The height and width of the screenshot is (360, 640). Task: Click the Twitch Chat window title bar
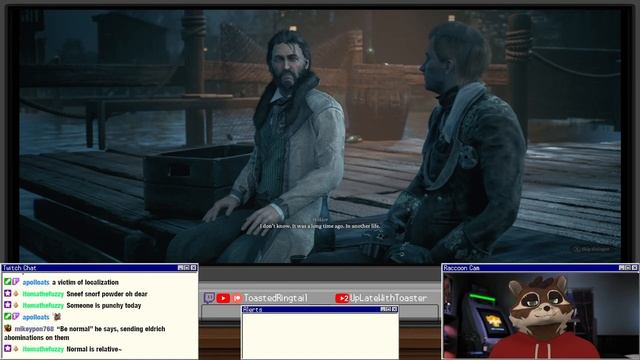pyautogui.click(x=99, y=268)
